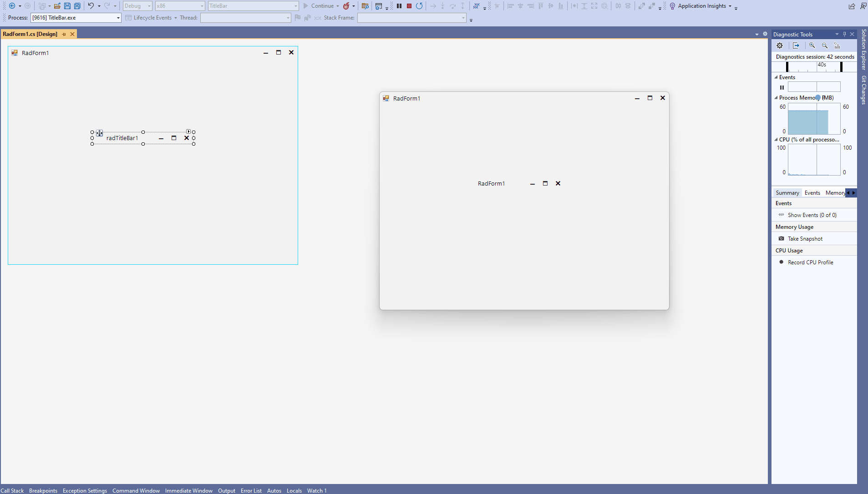This screenshot has width=868, height=494.
Task: Open the Error List tab
Action: pos(251,490)
